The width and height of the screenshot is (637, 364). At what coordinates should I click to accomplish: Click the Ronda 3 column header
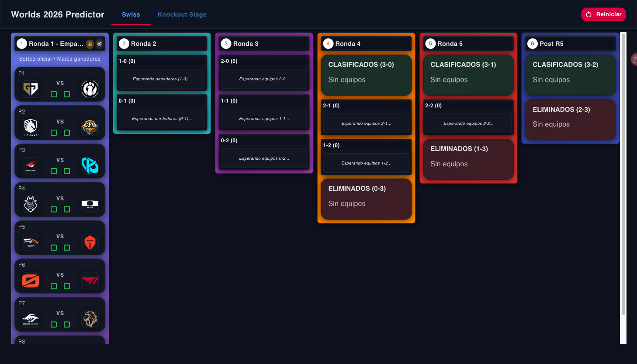pos(264,44)
